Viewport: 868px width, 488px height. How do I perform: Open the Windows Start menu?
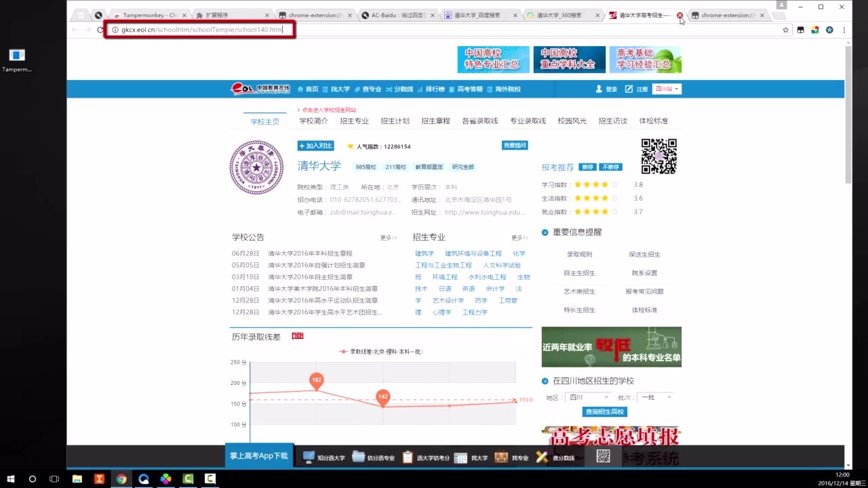(10, 479)
